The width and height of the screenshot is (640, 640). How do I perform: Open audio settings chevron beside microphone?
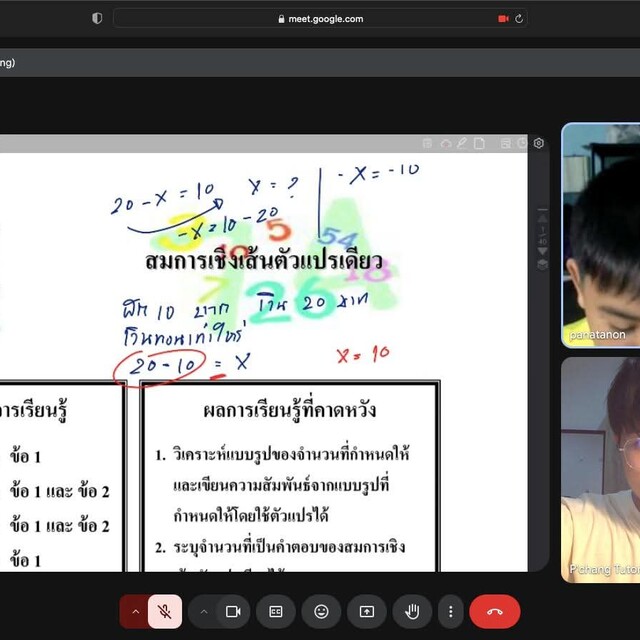tap(136, 611)
